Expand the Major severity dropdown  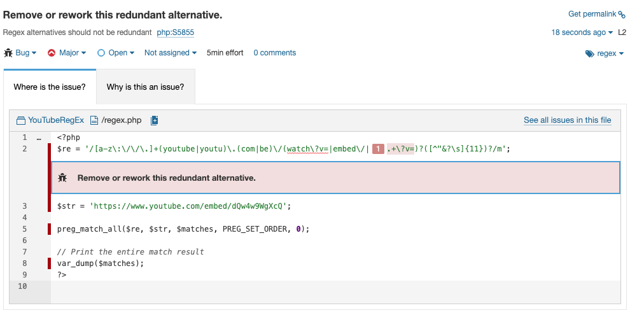(x=67, y=53)
